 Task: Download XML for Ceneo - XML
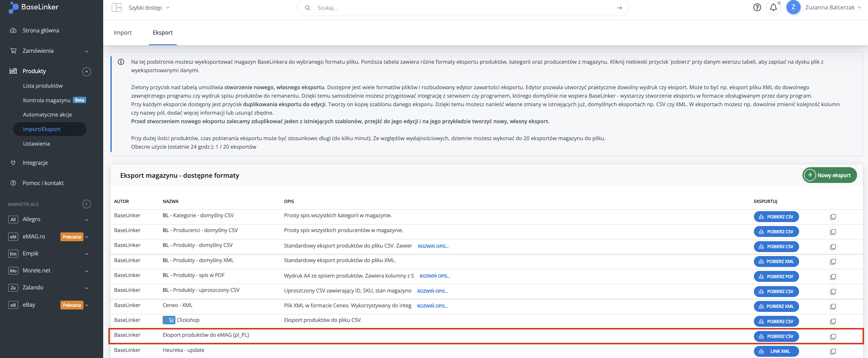[776, 306]
